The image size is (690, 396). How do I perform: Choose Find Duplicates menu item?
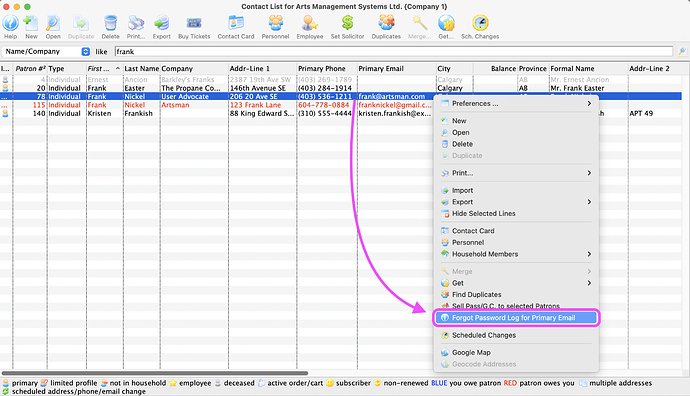point(516,294)
